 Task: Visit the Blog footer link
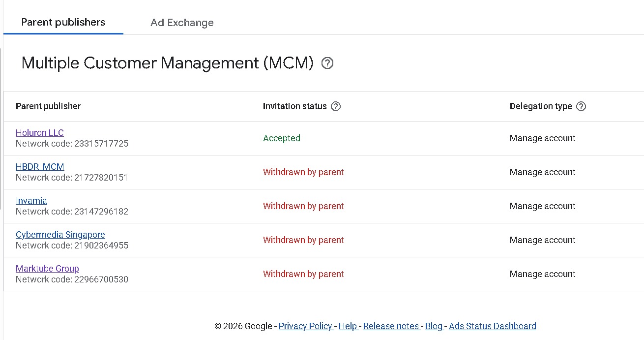[434, 326]
